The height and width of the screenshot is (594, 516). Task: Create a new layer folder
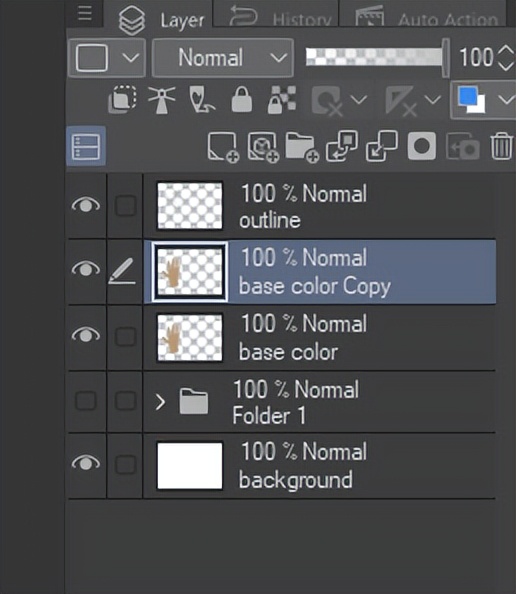pos(302,147)
